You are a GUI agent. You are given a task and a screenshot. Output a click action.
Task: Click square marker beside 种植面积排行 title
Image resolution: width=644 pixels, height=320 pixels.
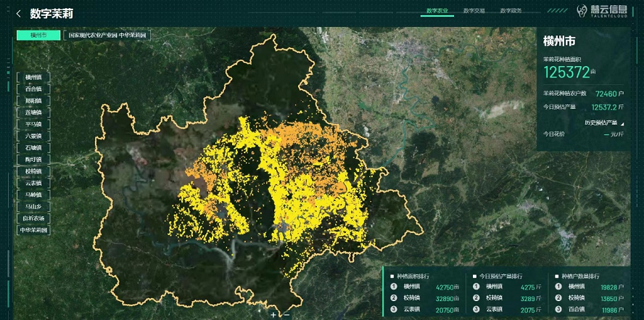click(391, 276)
